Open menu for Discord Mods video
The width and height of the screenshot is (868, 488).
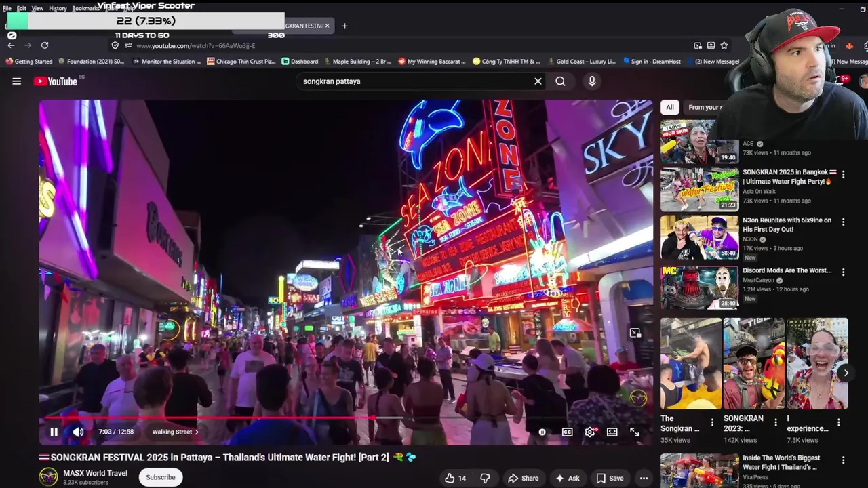pyautogui.click(x=843, y=272)
